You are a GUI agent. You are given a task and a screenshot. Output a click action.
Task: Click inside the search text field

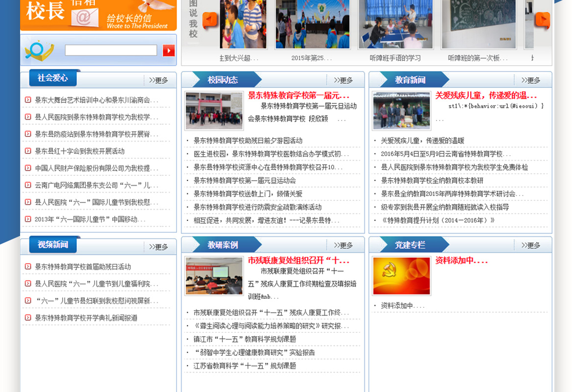(x=111, y=50)
